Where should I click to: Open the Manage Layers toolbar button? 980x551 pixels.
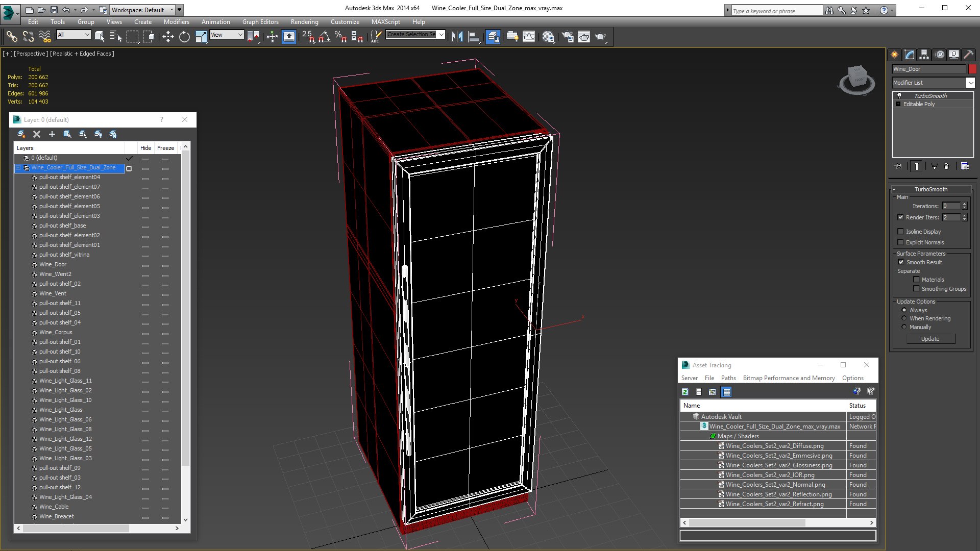click(x=493, y=36)
